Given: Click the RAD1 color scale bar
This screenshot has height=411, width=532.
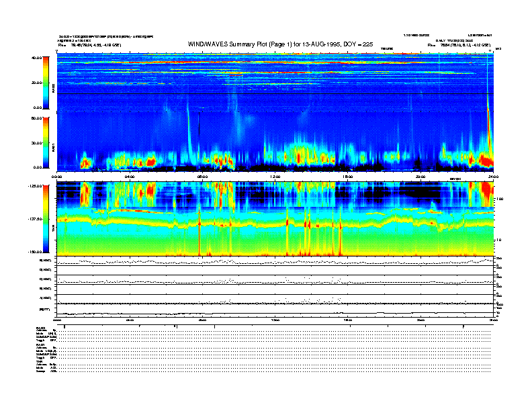Looking at the screenshot, I should point(46,142).
